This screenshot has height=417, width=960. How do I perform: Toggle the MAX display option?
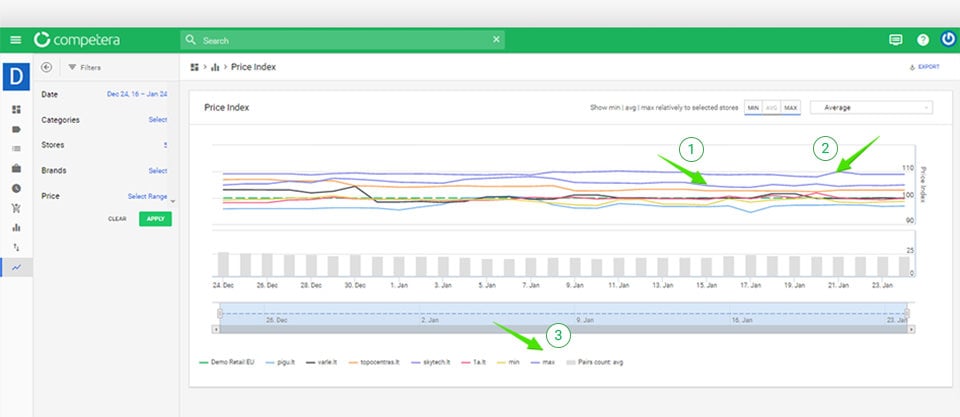pyautogui.click(x=790, y=107)
